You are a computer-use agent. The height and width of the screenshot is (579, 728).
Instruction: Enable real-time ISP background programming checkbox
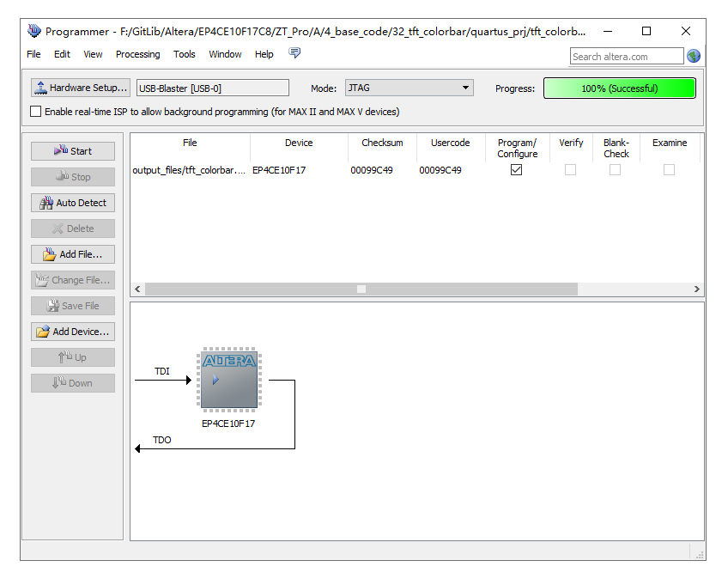click(x=35, y=112)
